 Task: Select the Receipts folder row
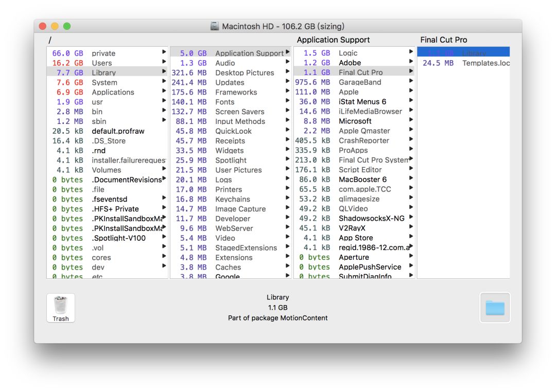click(x=231, y=141)
